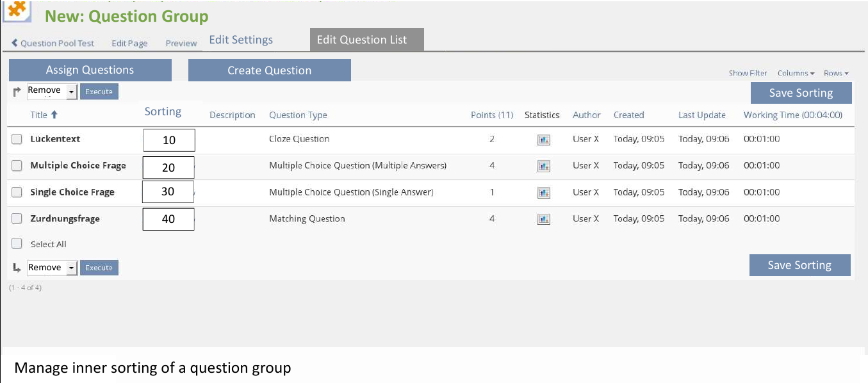Screen dimensions: 868x383
Task: Open statistics icon for Multiple Choice Frage
Action: click(544, 166)
